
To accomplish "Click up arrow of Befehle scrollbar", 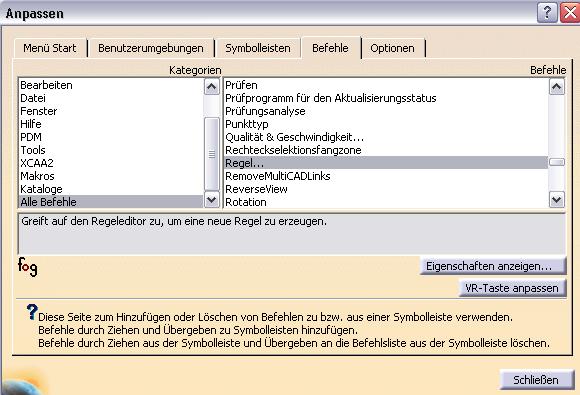I will [x=557, y=87].
